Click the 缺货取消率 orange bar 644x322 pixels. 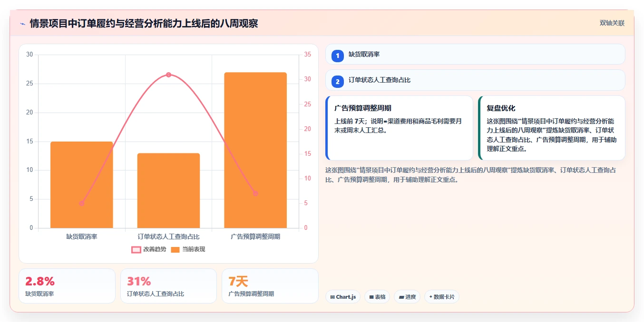coord(82,185)
